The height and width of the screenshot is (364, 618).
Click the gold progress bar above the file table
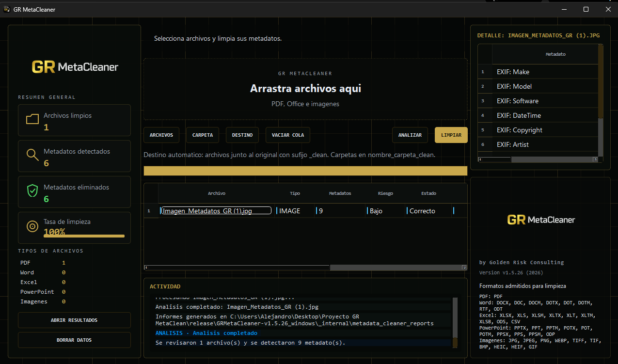(305, 171)
